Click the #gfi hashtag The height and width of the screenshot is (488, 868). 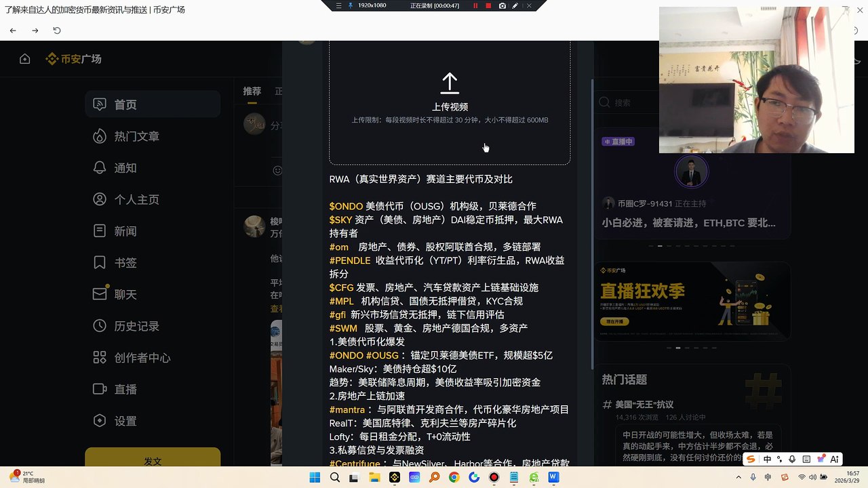point(338,314)
